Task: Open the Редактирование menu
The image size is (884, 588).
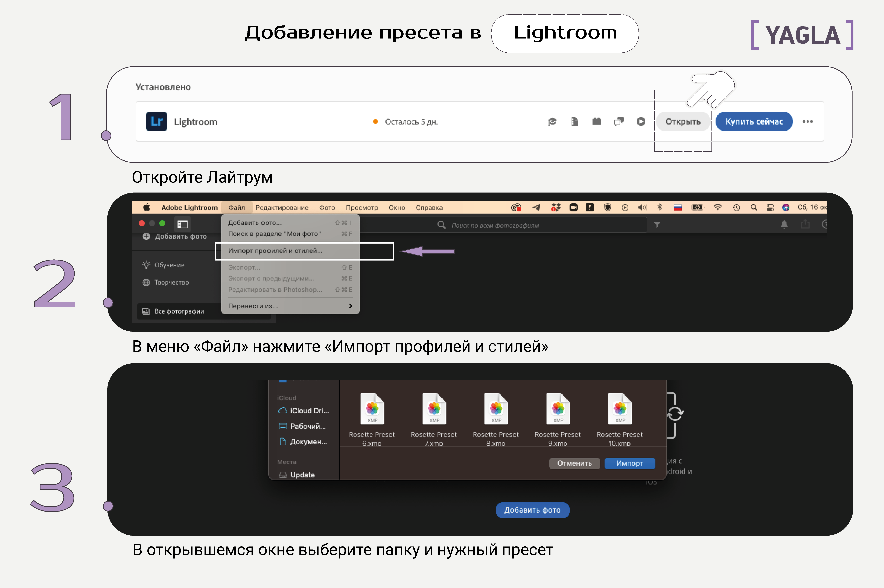Action: (282, 207)
